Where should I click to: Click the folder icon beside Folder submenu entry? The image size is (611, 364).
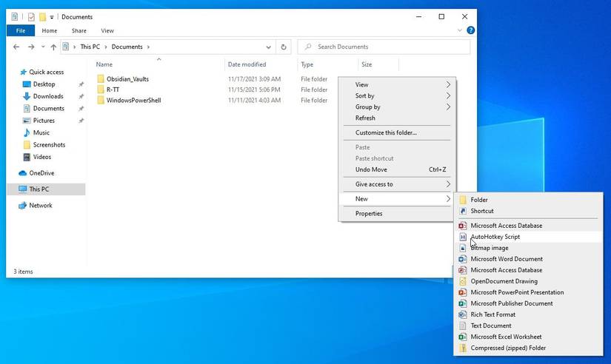point(463,200)
